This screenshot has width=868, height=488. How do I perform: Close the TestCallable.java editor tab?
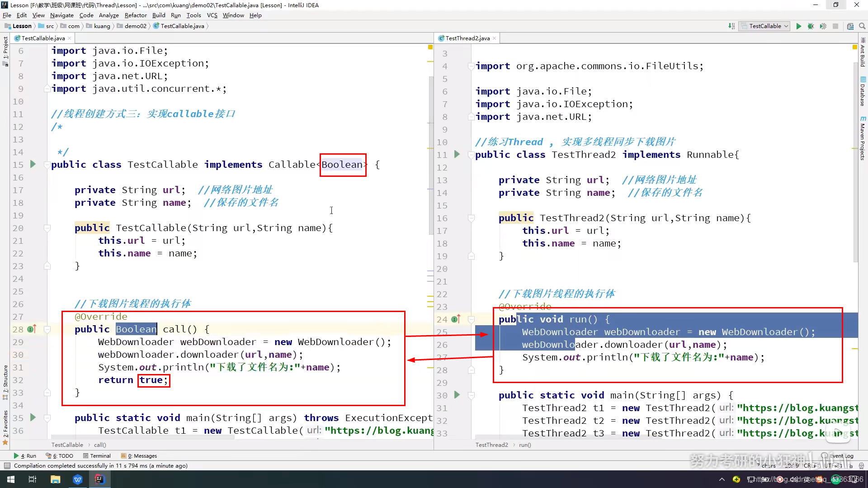[x=69, y=38]
